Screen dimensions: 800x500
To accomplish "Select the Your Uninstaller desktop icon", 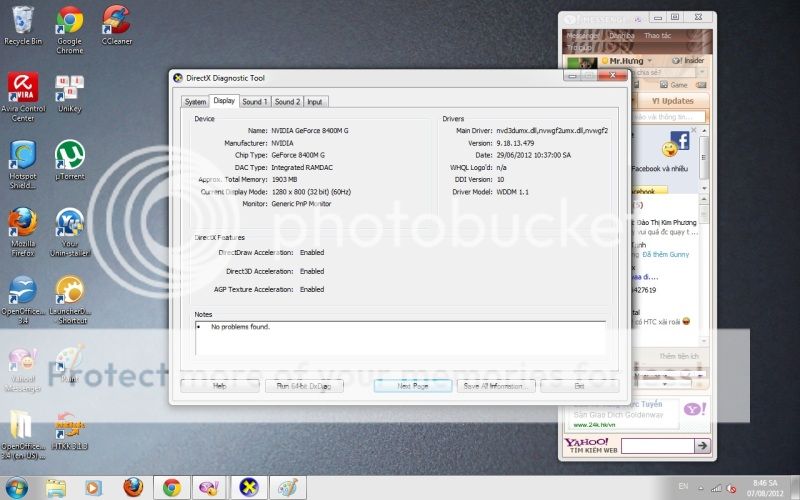I will click(x=70, y=232).
